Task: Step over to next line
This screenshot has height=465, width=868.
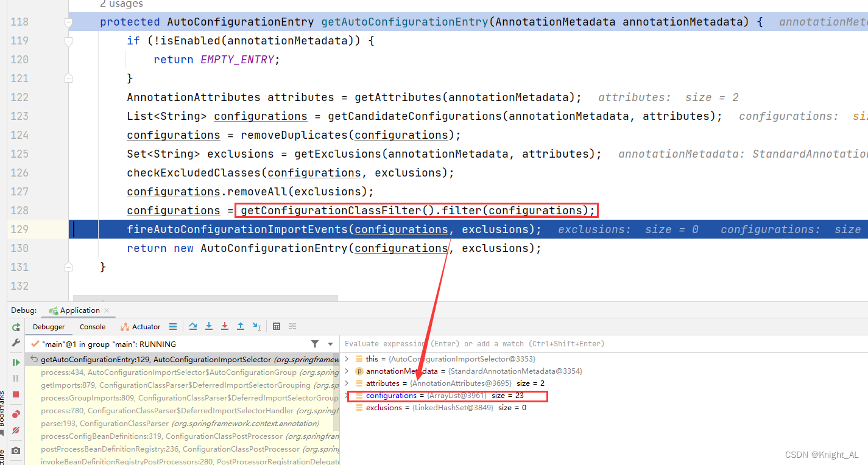Action: click(193, 327)
